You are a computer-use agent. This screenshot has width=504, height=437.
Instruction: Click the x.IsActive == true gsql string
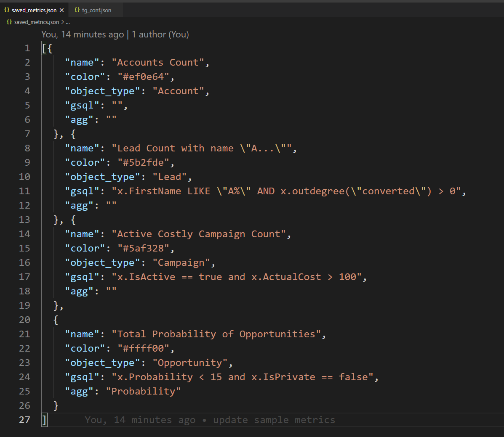[x=237, y=277]
